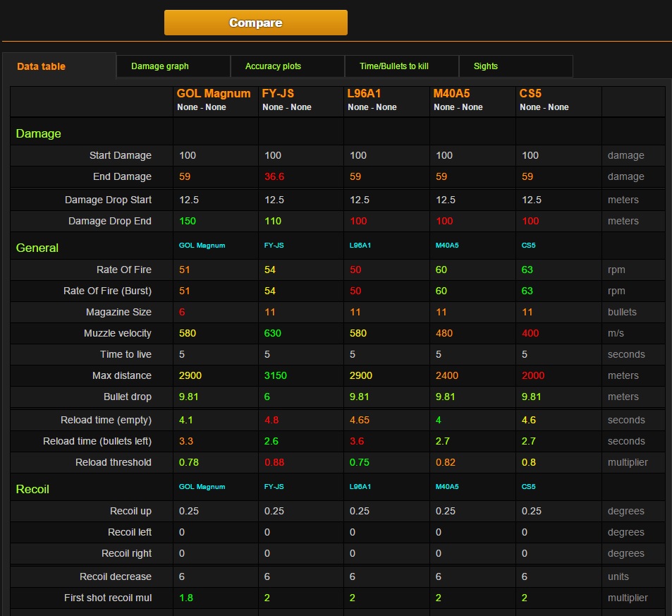Click FY-JS Max distance value 3150
The height and width of the screenshot is (616, 672).
click(275, 375)
